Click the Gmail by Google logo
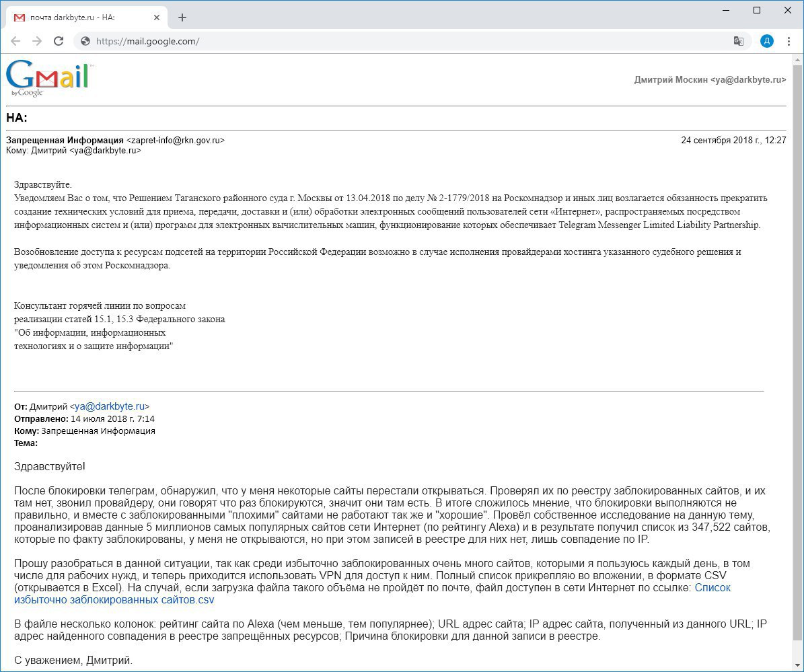The height and width of the screenshot is (672, 804). coord(50,79)
